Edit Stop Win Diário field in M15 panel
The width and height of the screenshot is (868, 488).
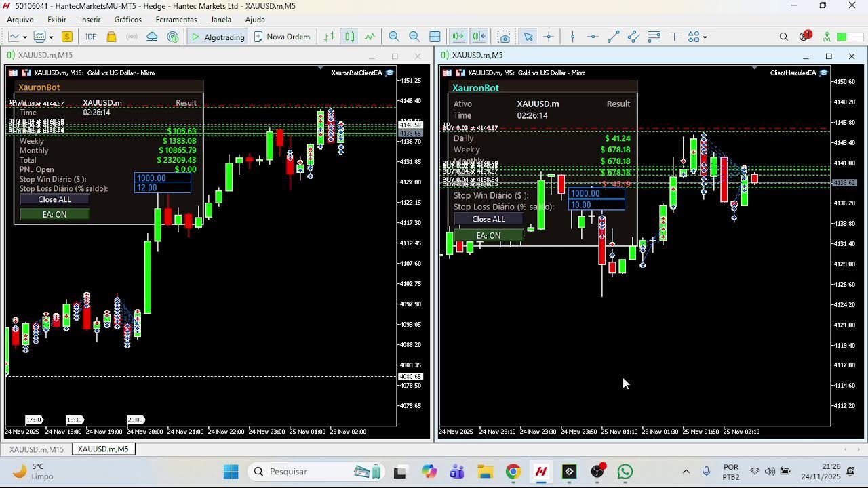coord(162,178)
